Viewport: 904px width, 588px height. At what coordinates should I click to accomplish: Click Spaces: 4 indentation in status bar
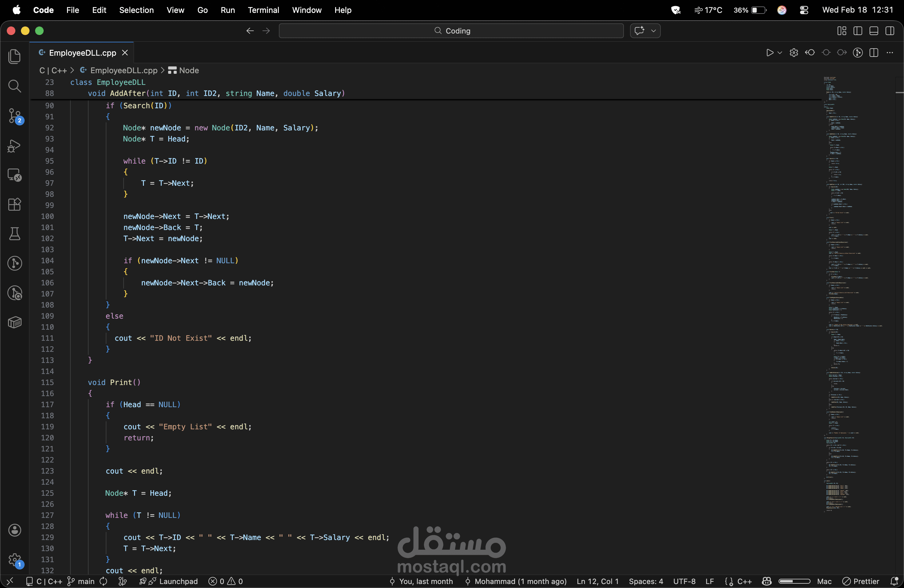point(646,581)
